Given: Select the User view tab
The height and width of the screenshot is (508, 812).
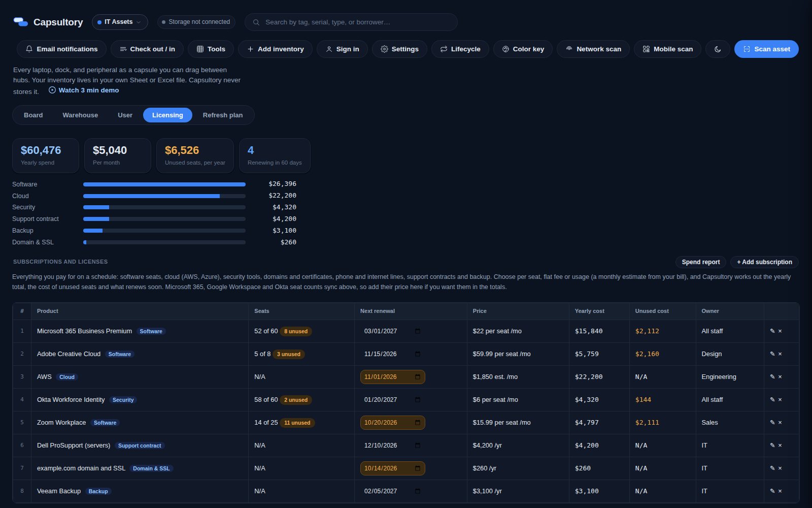Looking at the screenshot, I should 125,115.
